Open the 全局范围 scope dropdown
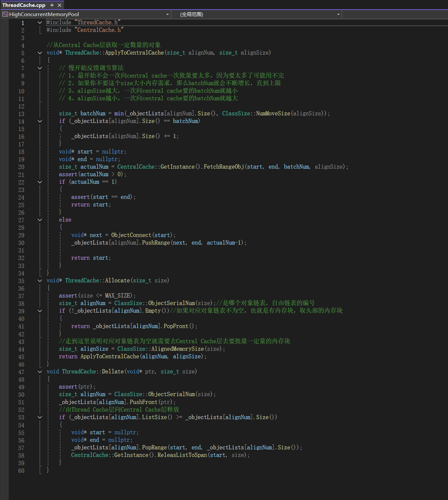448x500 pixels. [x=338, y=14]
